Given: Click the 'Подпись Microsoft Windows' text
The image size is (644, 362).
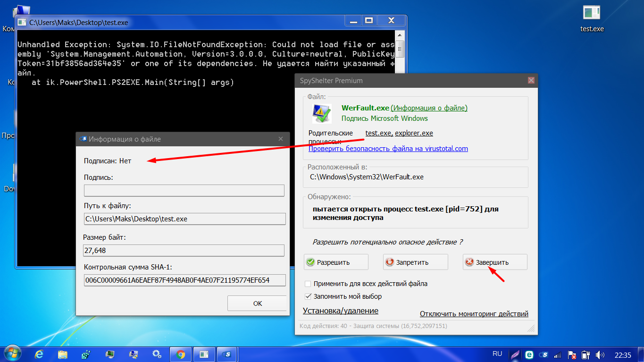Looking at the screenshot, I should click(x=385, y=118).
